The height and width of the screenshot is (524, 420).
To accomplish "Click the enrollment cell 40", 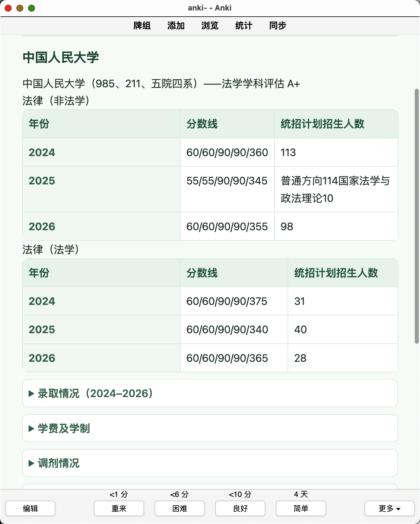I will [343, 329].
